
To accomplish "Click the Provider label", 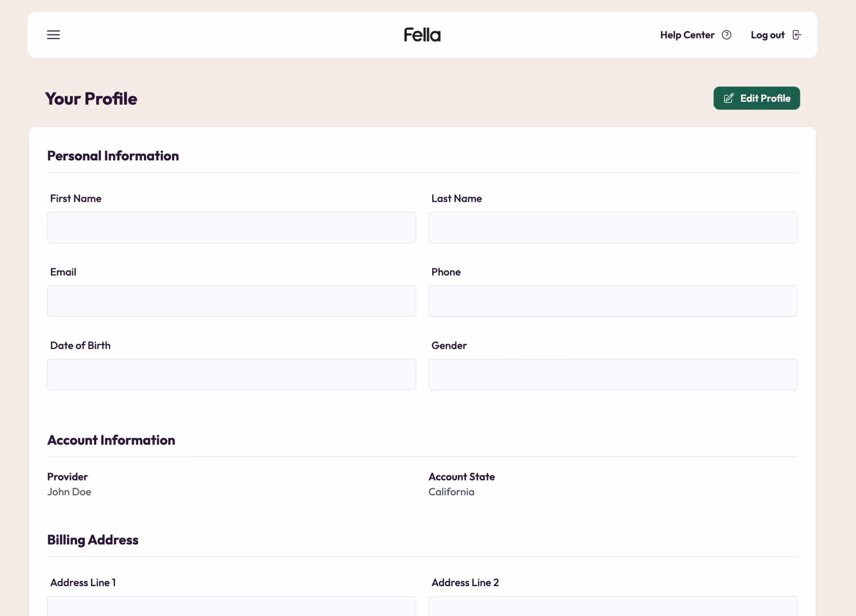I will point(67,476).
